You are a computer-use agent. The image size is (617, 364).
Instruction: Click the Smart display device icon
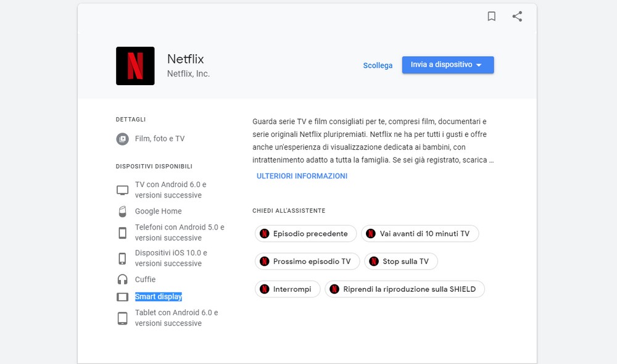click(x=123, y=297)
